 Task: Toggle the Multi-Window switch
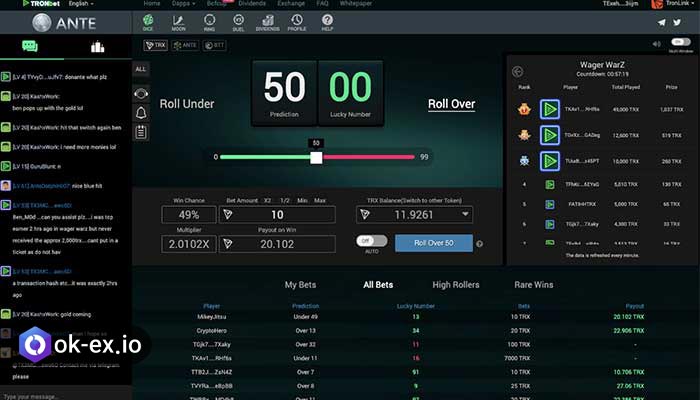click(680, 42)
